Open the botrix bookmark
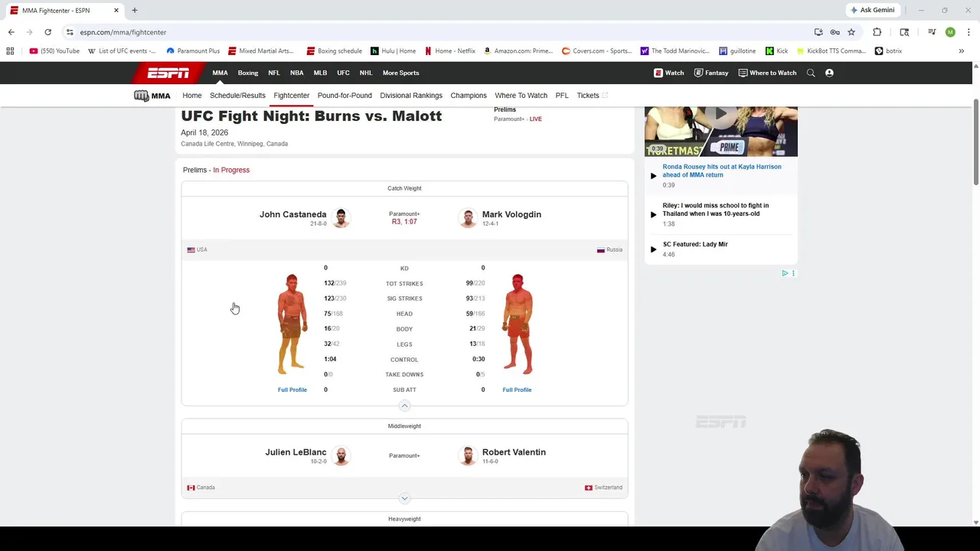The height and width of the screenshot is (551, 980). coord(888,51)
